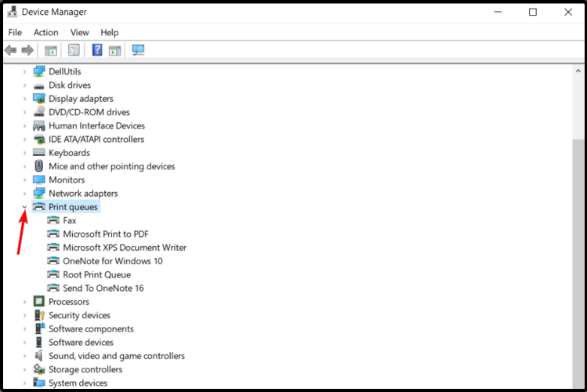The image size is (587, 392).
Task: Click the Scan for hardware changes icon
Action: (x=138, y=50)
